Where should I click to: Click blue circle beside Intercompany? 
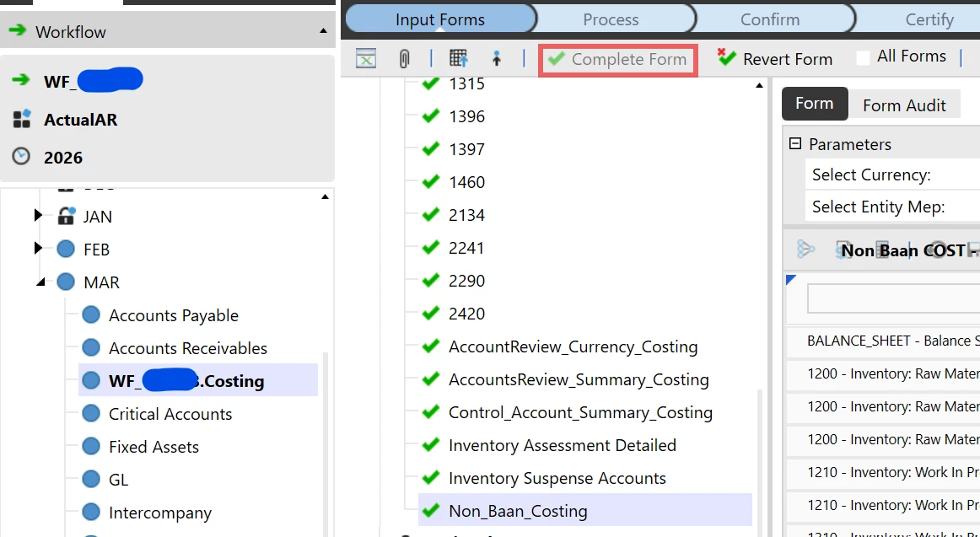tap(91, 512)
